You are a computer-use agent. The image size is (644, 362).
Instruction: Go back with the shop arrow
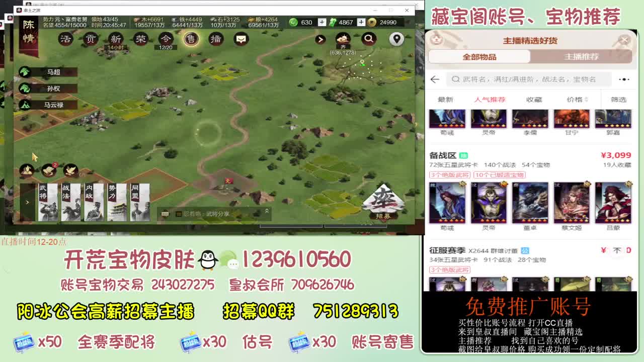(x=435, y=79)
